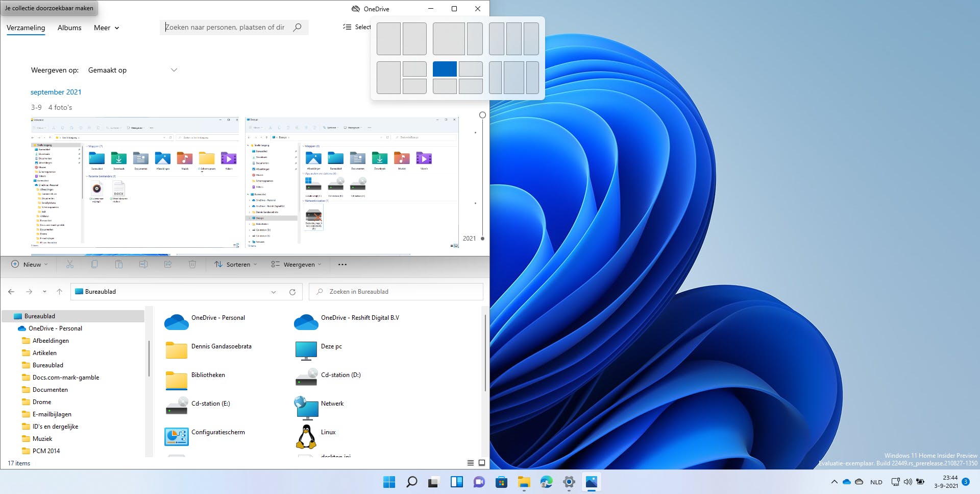Switch to large thumbnails view in Explorer

482,463
